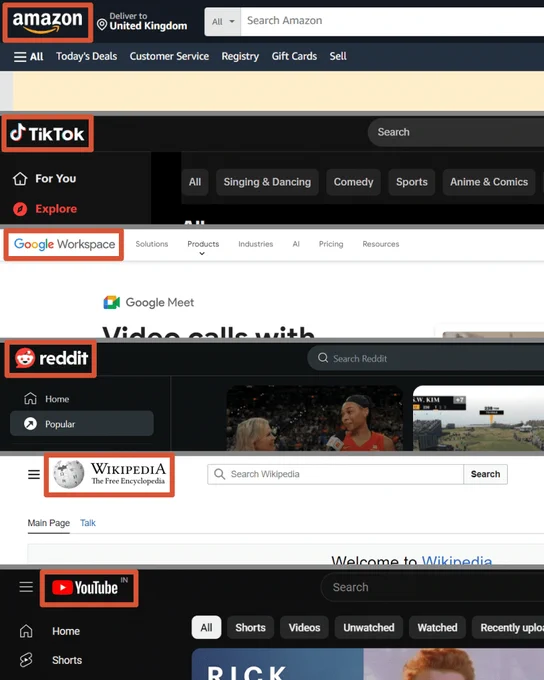The image size is (544, 680).
Task: Click the Wikipedia link in welcome heading
Action: click(x=457, y=562)
